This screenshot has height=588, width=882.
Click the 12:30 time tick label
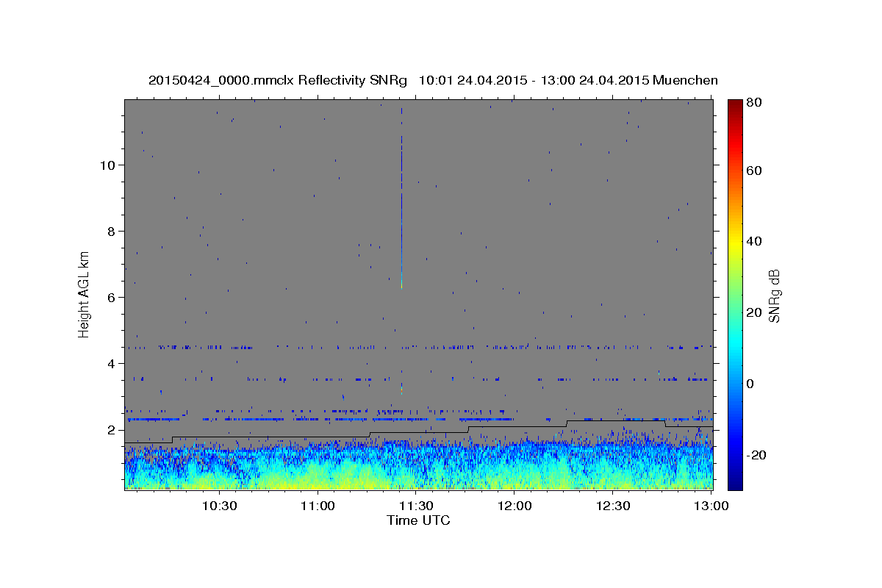(613, 506)
